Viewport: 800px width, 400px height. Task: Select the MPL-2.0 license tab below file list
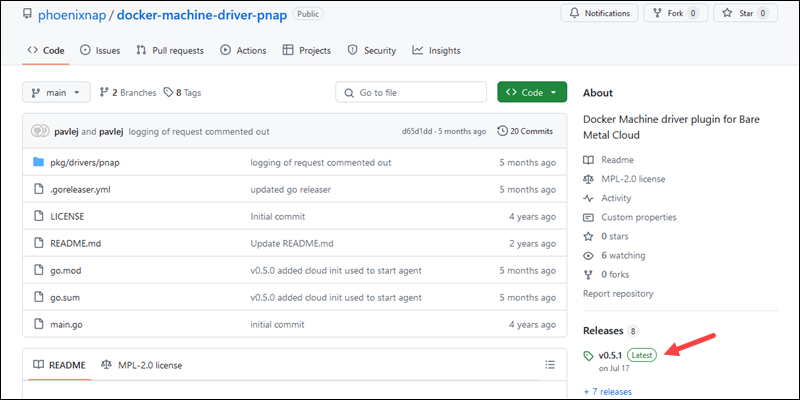[141, 365]
